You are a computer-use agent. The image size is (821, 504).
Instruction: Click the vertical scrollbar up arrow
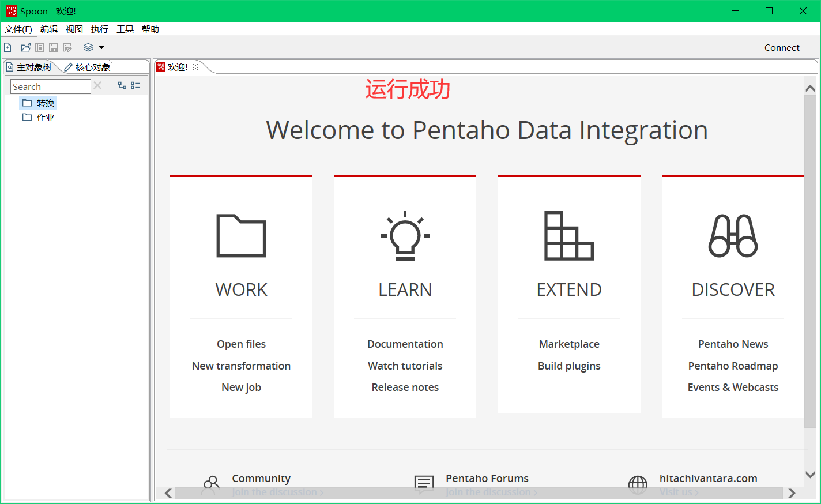click(810, 88)
